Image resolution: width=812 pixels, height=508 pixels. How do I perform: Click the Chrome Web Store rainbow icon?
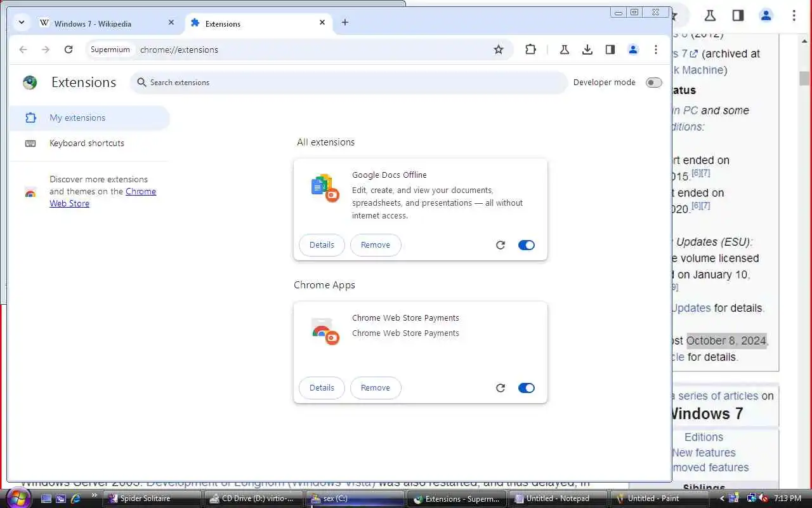pos(30,192)
